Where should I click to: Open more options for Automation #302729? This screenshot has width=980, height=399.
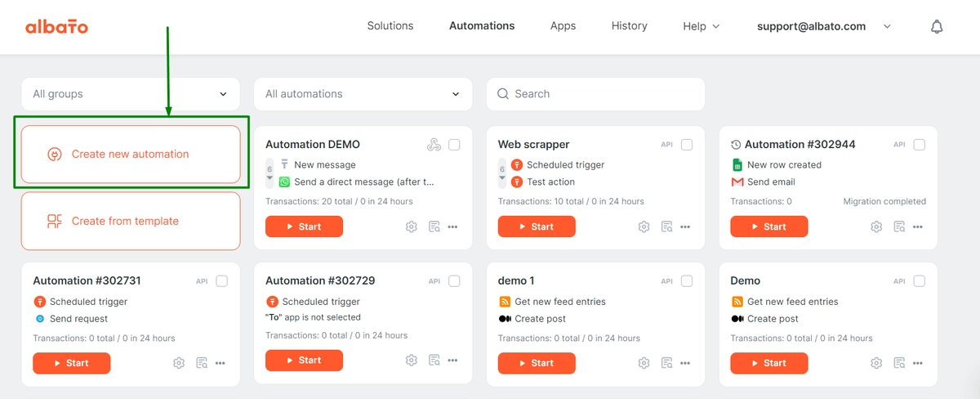tap(452, 360)
